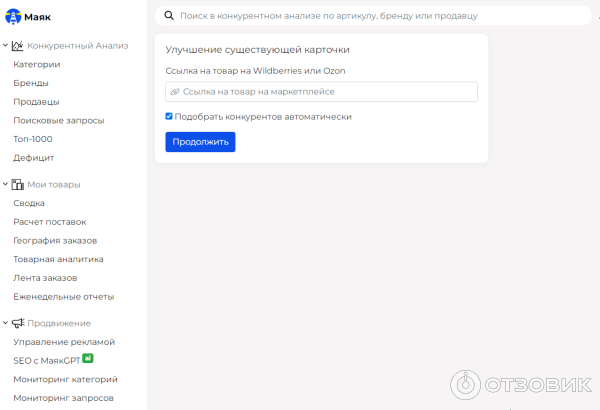The height and width of the screenshot is (410, 600).
Task: Click the Конкурентный Анализ chart icon
Action: point(18,46)
